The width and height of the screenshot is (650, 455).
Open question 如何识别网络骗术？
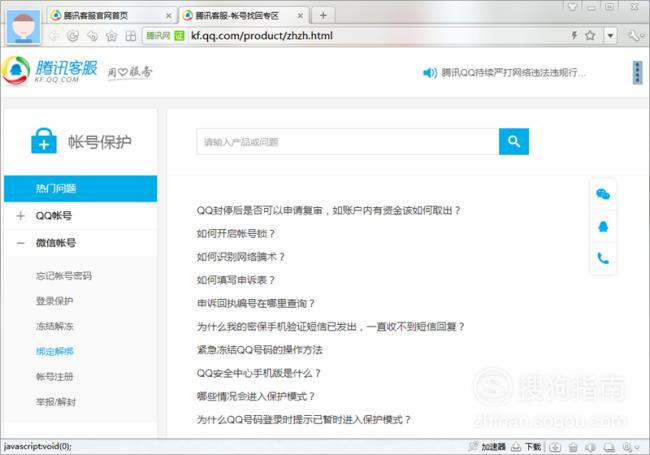coord(241,257)
